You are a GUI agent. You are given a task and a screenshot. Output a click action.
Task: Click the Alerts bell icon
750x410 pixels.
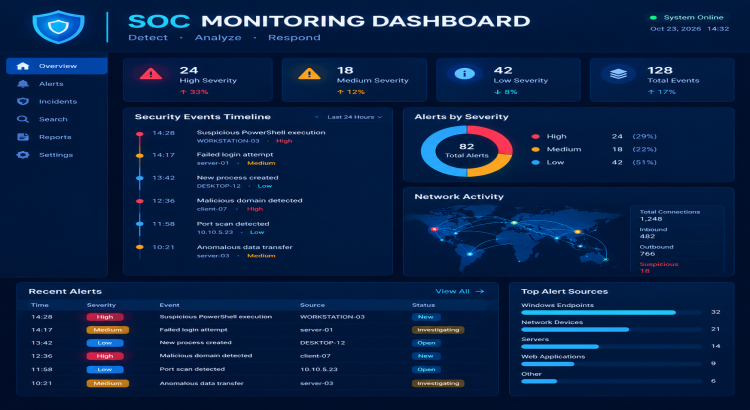point(22,84)
